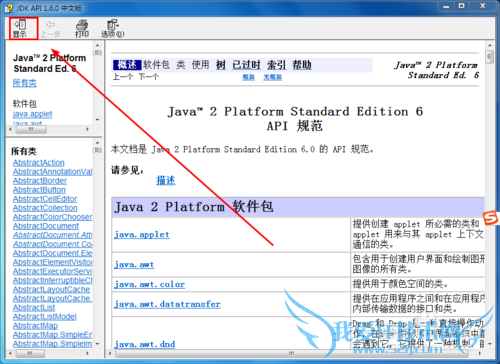500x364 pixels.
Task: Click scroll-down arrow of package list frame
Action: [97, 120]
